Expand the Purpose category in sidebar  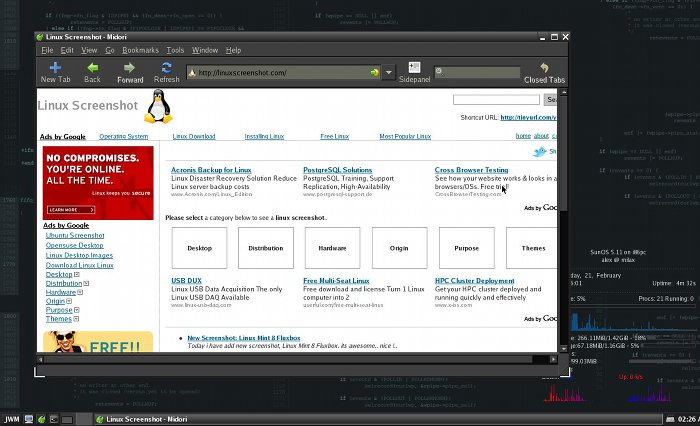tap(77, 310)
